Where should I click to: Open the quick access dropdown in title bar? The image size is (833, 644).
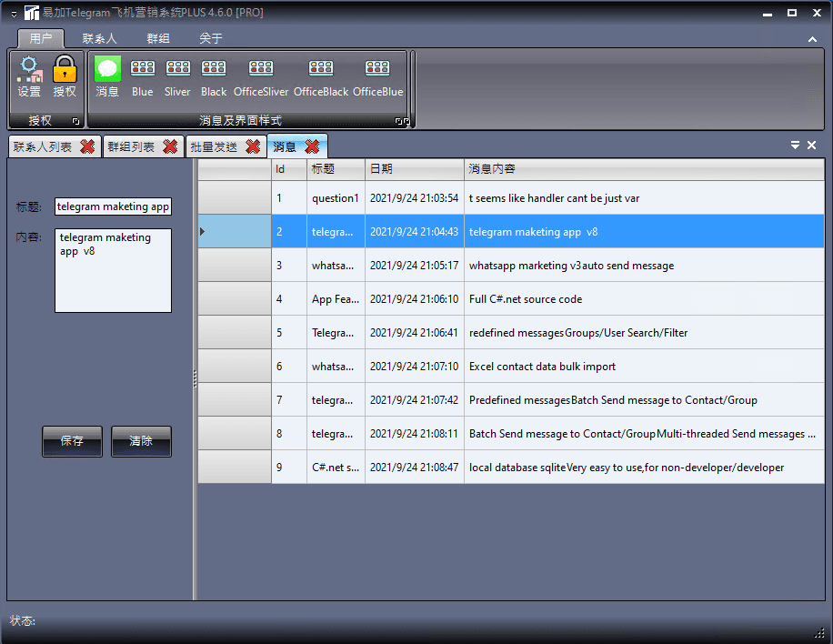14,14
